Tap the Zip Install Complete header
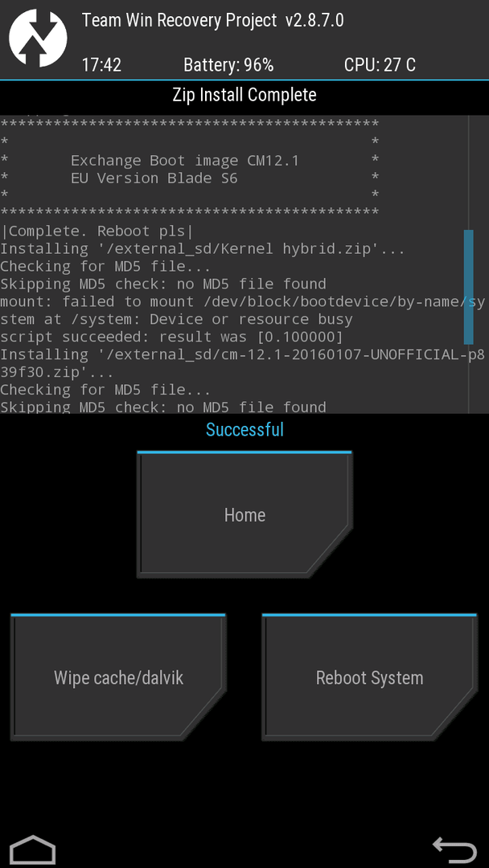 pyautogui.click(x=244, y=95)
